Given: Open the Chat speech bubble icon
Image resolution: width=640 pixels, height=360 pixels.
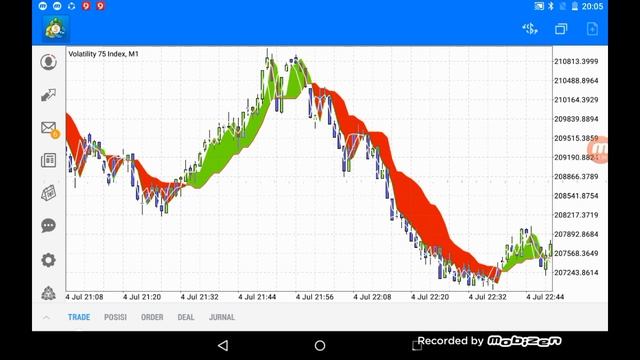Looking at the screenshot, I should point(48,225).
